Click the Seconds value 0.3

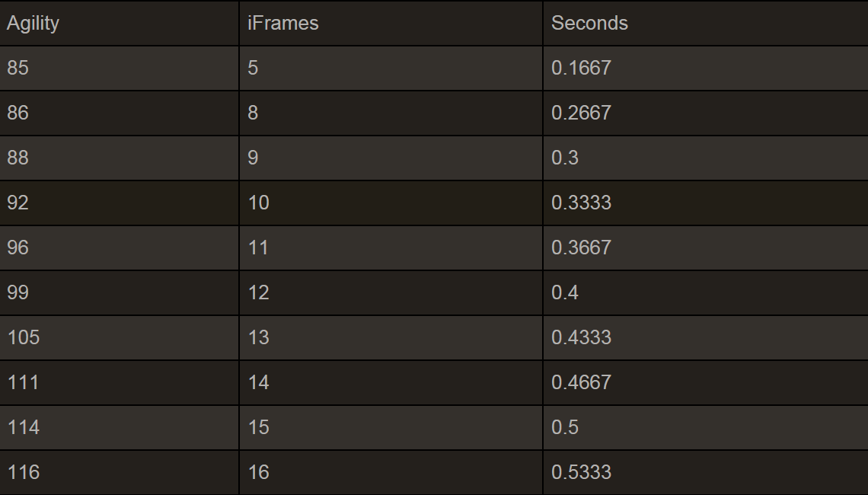pos(565,158)
